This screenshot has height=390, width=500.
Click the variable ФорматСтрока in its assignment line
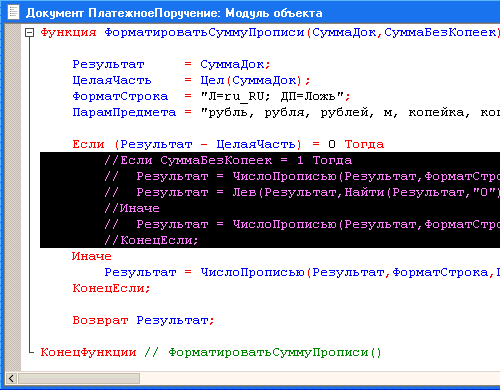pyautogui.click(x=120, y=96)
